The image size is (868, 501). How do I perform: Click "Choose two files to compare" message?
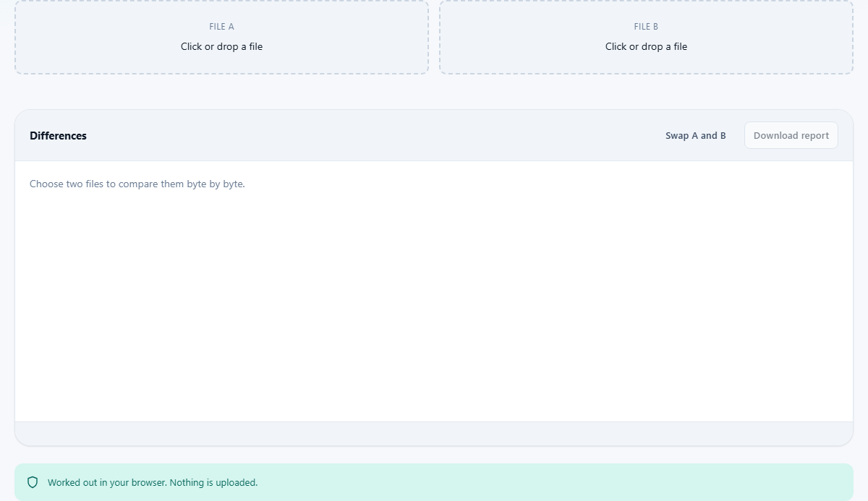137,184
